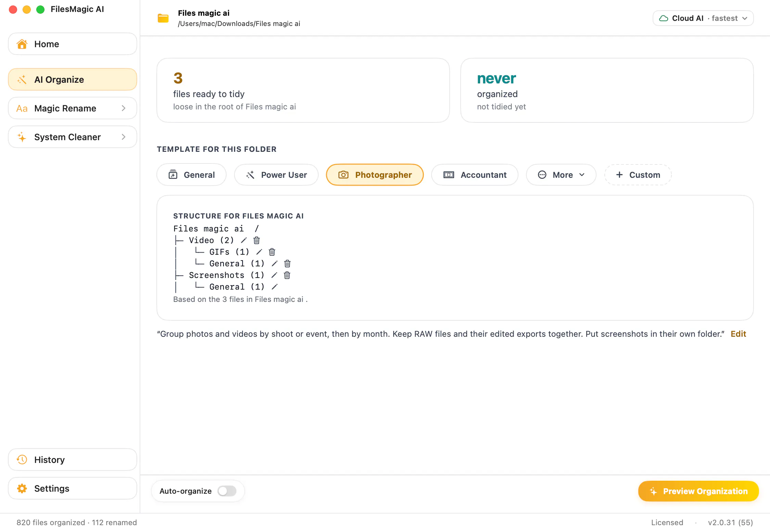
Task: Click the 'Group photos and videos' prompt text
Action: [x=441, y=334]
